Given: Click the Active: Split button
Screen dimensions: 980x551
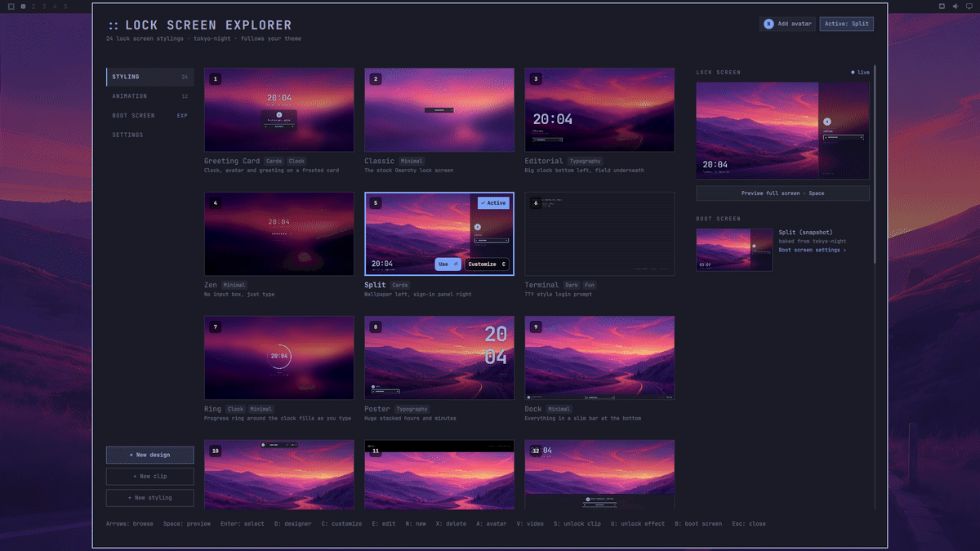Looking at the screenshot, I should click(847, 24).
